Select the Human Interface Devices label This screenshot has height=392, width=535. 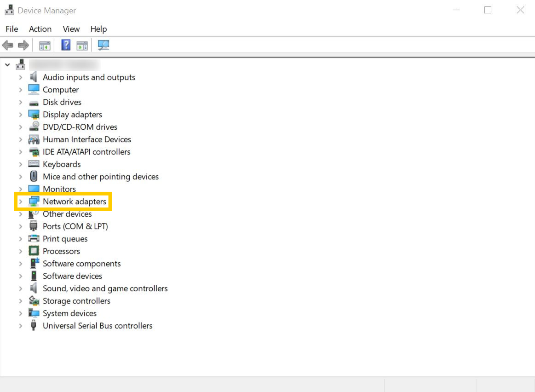(86, 139)
